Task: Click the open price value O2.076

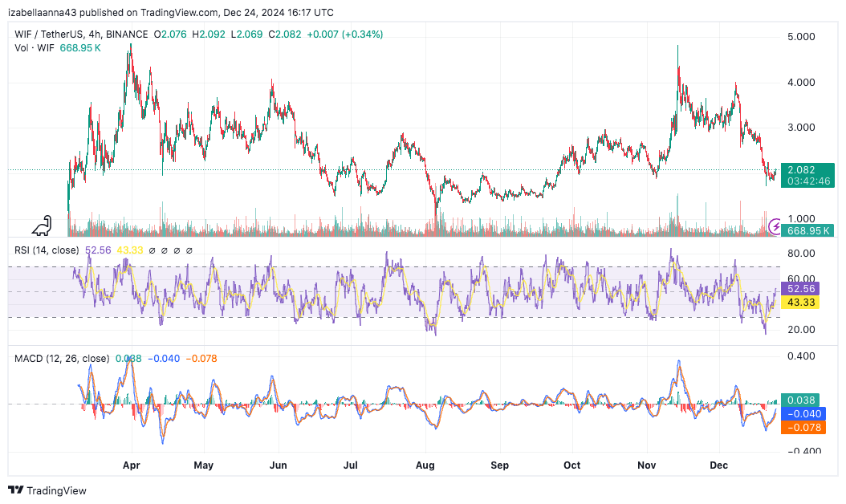Action: pos(170,34)
